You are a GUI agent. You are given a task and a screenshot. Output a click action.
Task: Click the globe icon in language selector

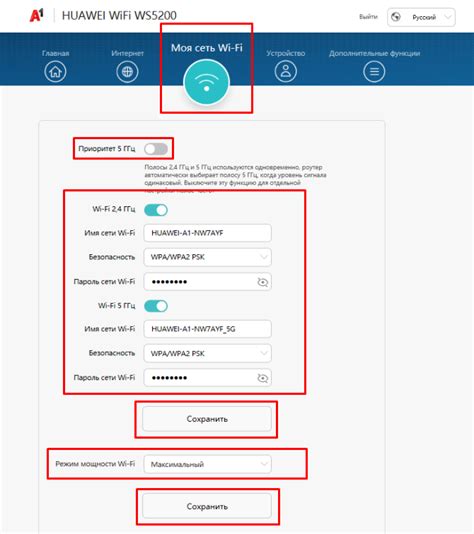click(x=396, y=17)
